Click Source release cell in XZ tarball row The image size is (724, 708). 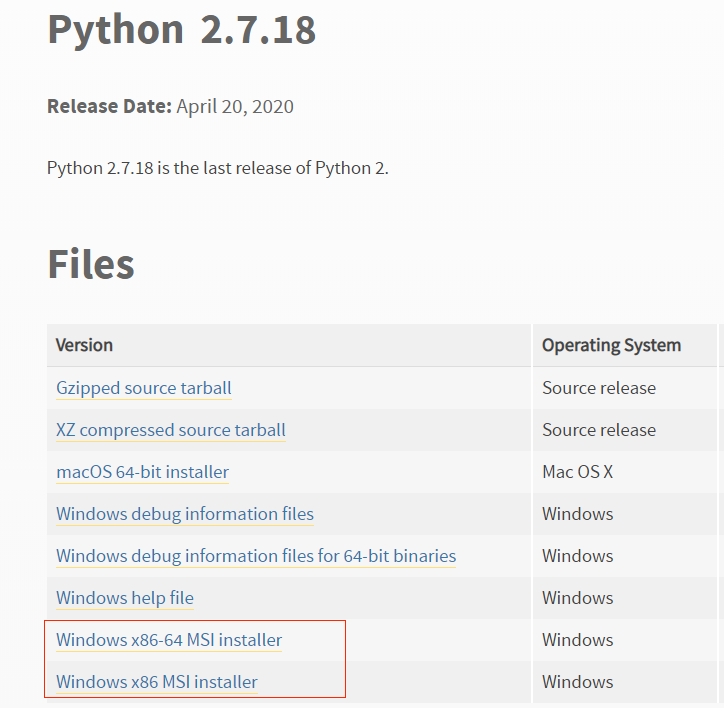pyautogui.click(x=599, y=430)
